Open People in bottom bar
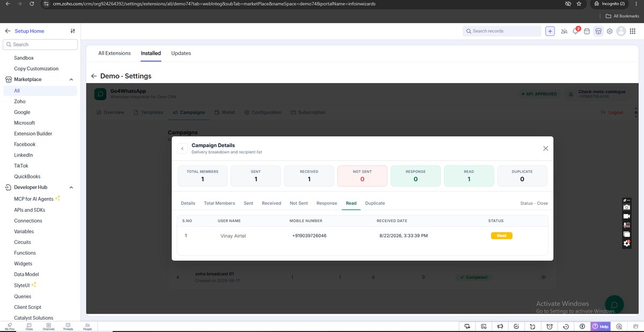Screen dimensions: 644x332 [87, 326]
